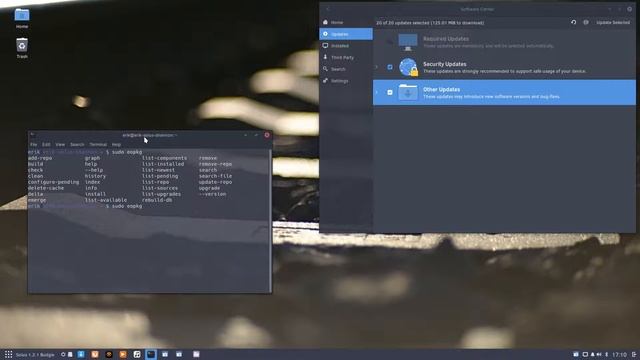Click the Other Updates title text
This screenshot has width=640, height=360.
(441, 89)
